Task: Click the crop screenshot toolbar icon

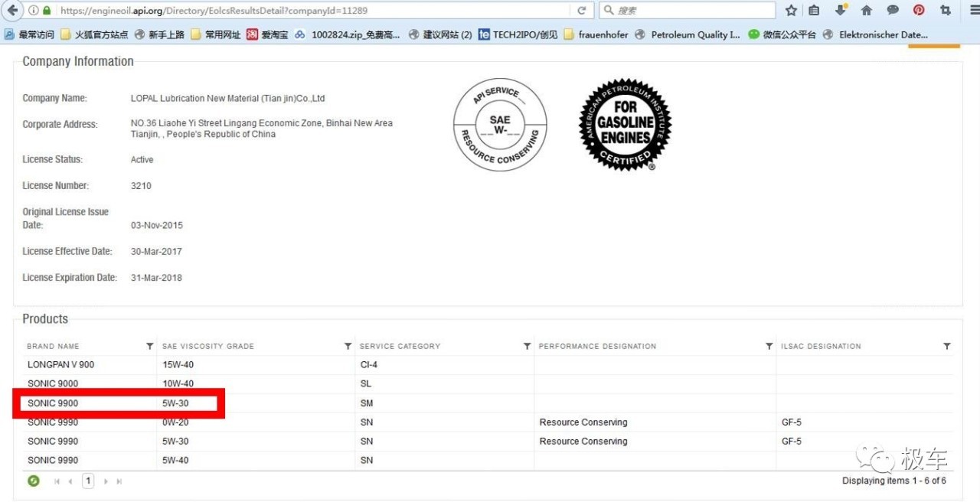Action: click(x=945, y=11)
